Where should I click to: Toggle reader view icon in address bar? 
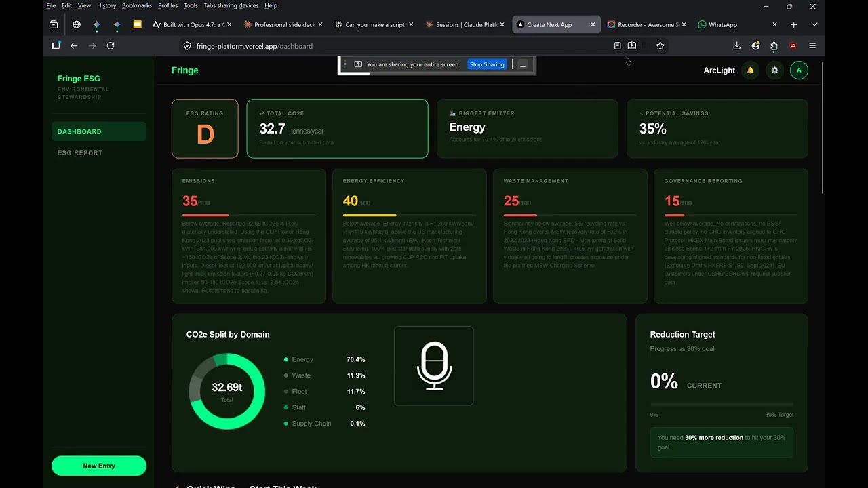(x=617, y=46)
